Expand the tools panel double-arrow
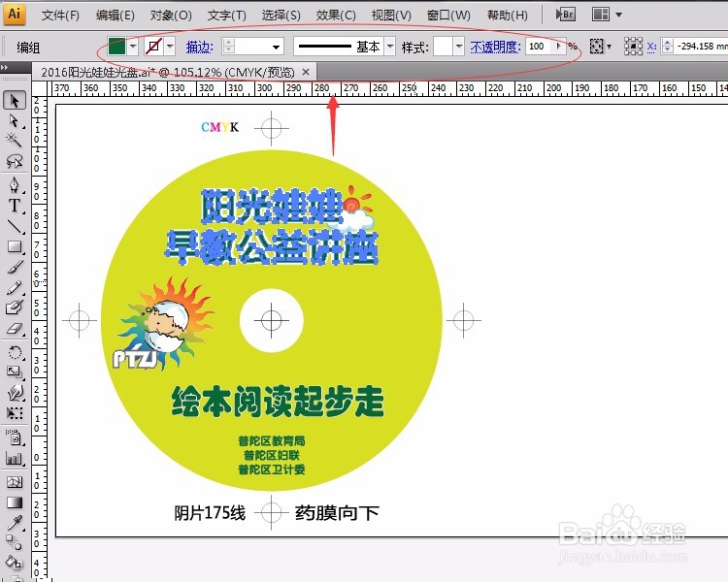The width and height of the screenshot is (728, 582). (5, 67)
